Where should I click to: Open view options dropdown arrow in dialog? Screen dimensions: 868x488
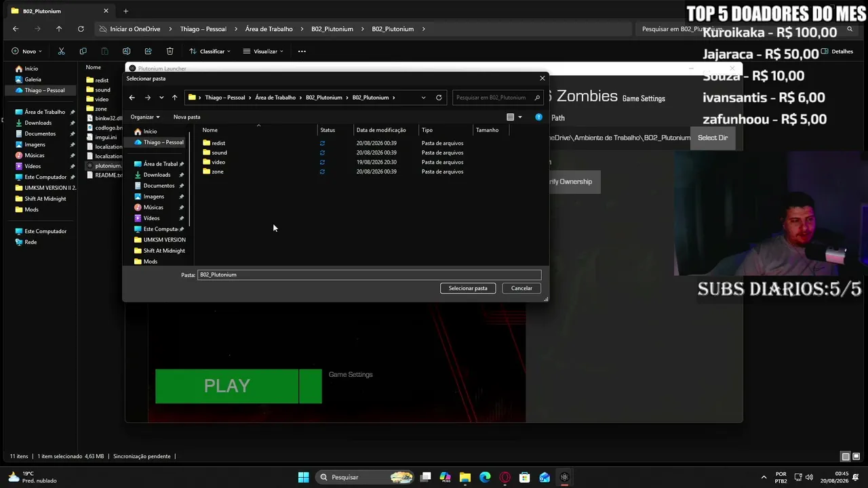[x=520, y=117]
